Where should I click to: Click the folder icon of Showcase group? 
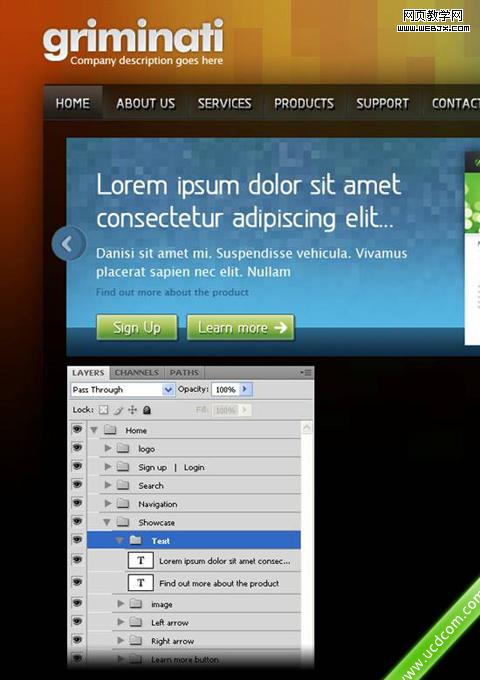pos(123,522)
